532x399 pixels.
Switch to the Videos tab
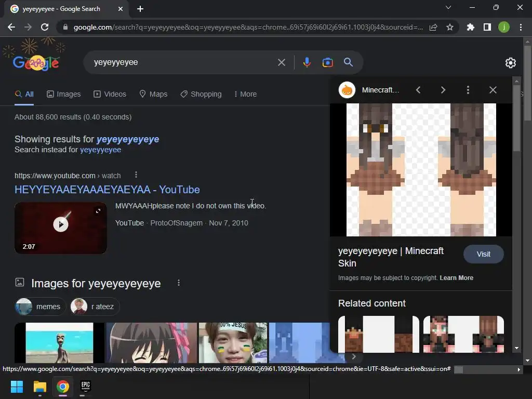pos(110,94)
